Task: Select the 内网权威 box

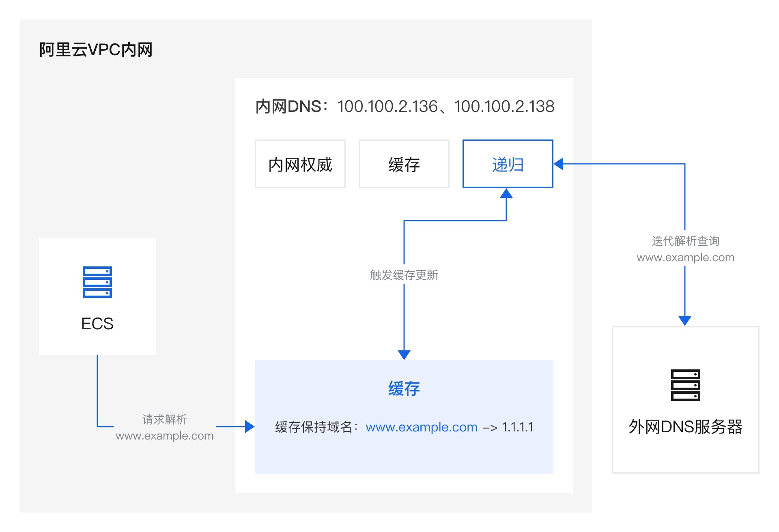Action: tap(300, 164)
